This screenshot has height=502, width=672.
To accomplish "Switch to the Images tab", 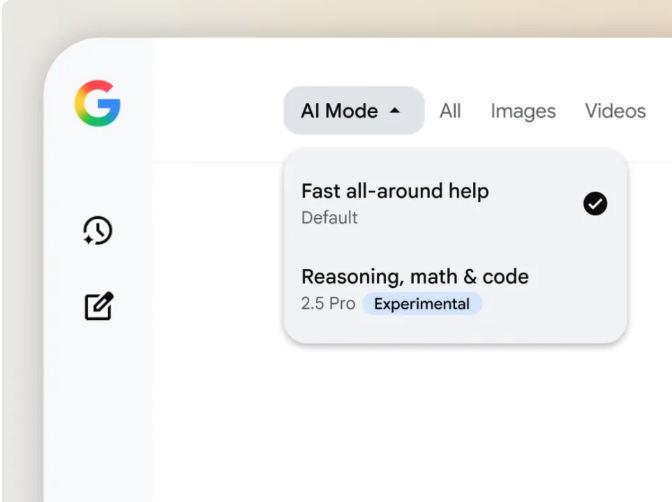I will [523, 111].
